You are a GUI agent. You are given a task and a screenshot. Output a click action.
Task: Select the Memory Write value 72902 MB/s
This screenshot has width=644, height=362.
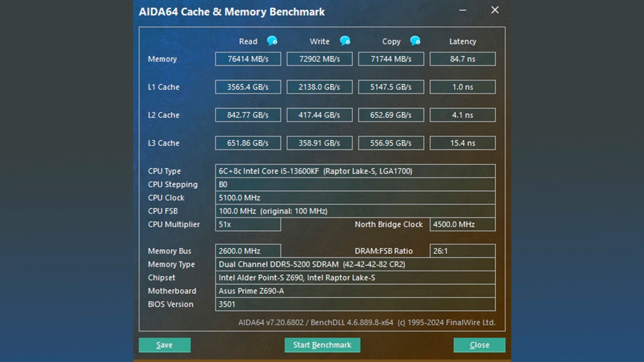click(x=320, y=59)
